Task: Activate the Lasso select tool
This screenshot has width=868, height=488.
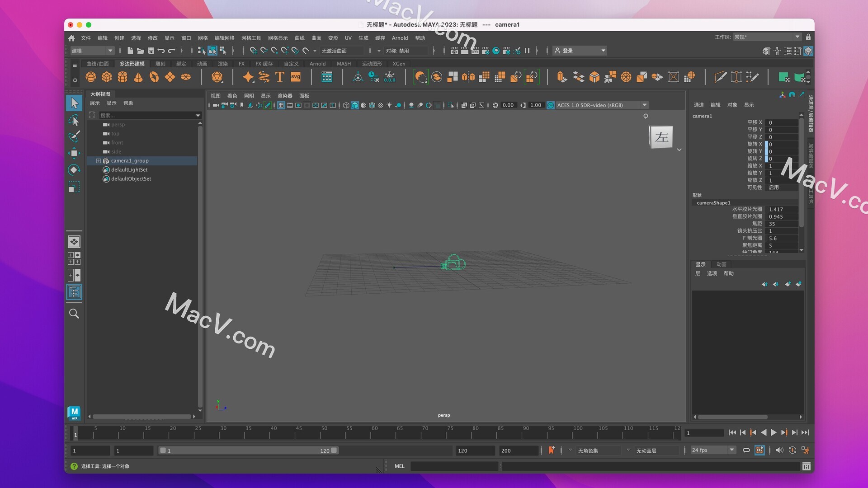Action: click(x=74, y=120)
